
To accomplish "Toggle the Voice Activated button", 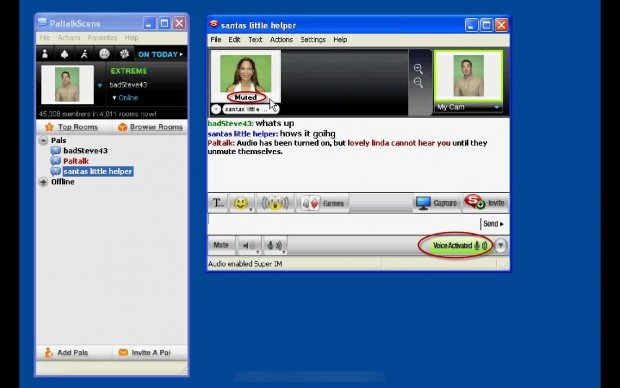I will click(x=459, y=246).
